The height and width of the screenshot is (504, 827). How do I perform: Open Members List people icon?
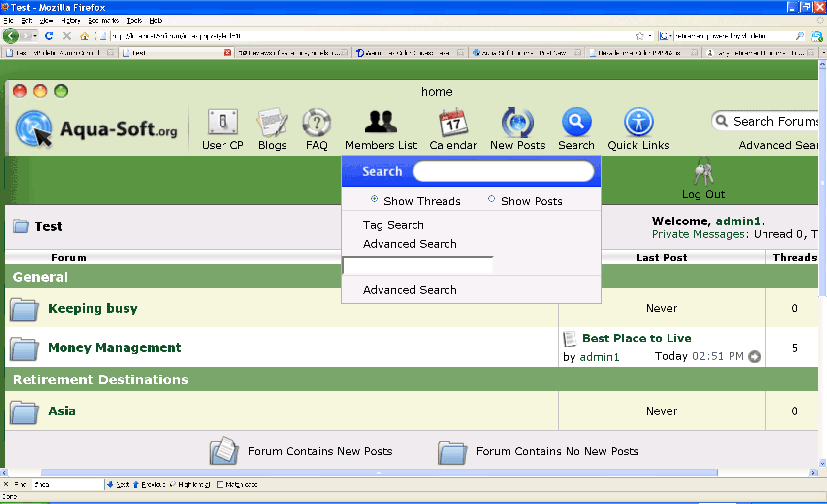pyautogui.click(x=381, y=122)
